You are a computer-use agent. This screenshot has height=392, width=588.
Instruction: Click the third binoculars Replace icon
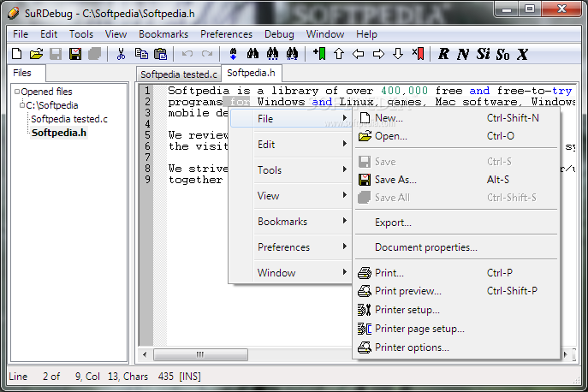click(x=292, y=54)
